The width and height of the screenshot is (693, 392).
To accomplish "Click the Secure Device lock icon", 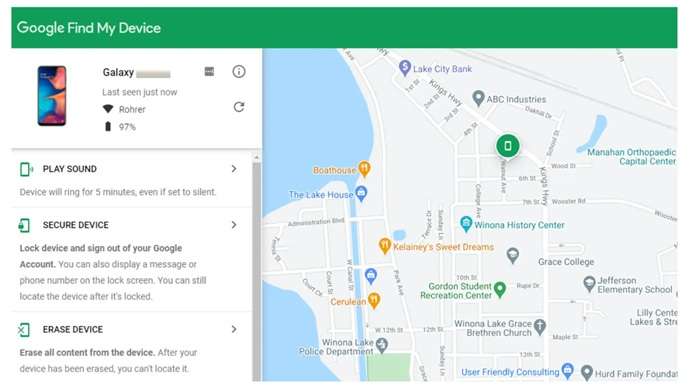I will (24, 225).
